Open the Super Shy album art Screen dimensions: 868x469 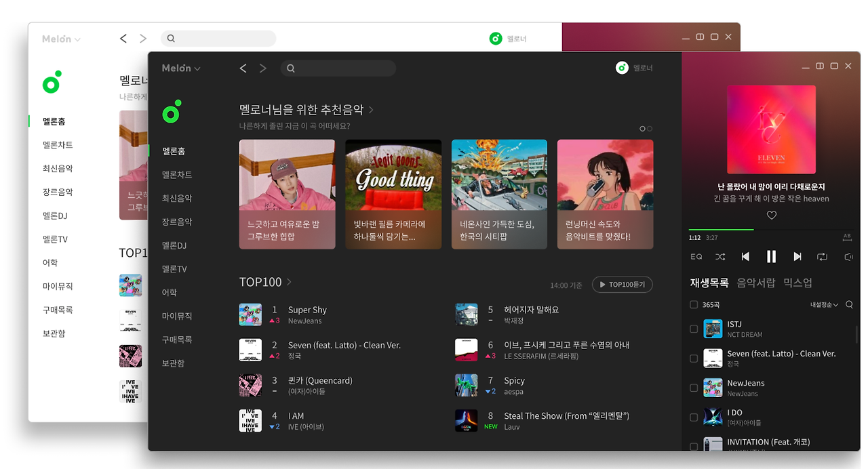click(x=250, y=314)
